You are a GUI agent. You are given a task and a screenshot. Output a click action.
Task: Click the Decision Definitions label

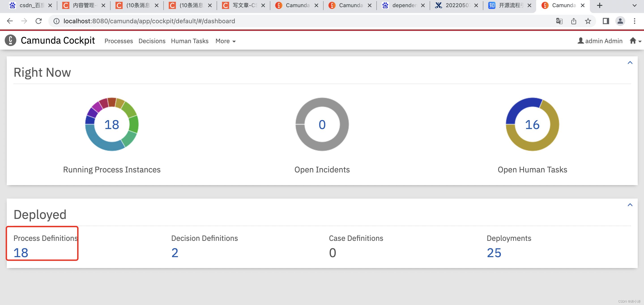click(x=205, y=238)
